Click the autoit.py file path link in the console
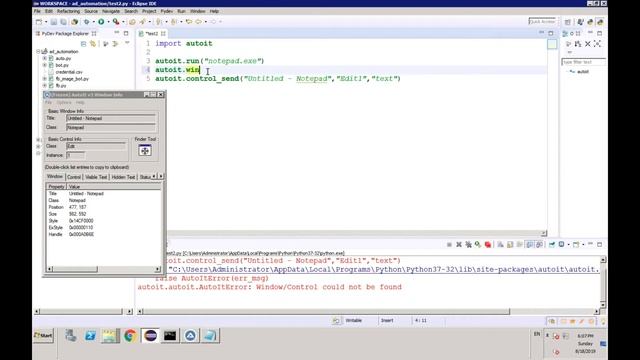Image resolution: width=640 pixels, height=360 pixels. (x=384, y=269)
